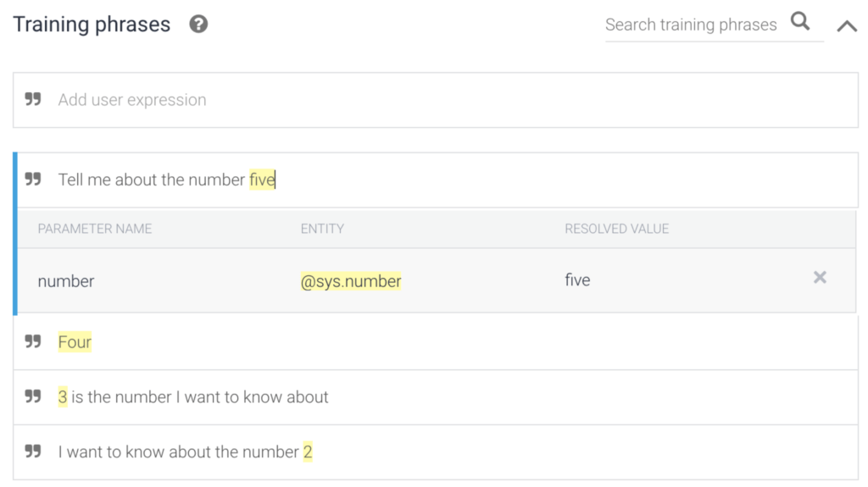This screenshot has width=868, height=487.
Task: Click quote icon of 'Tell me about' phrase
Action: coord(33,180)
